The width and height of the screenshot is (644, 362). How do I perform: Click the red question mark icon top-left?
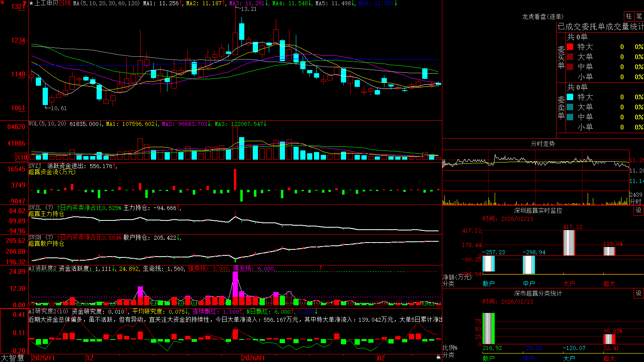[25, 3]
